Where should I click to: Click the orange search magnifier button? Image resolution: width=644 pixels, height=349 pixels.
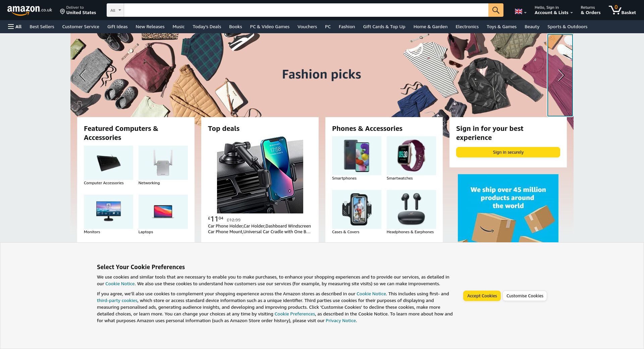point(496,10)
